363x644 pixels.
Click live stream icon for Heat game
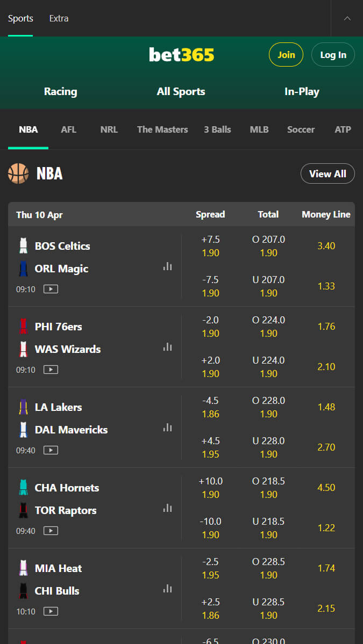(x=51, y=611)
